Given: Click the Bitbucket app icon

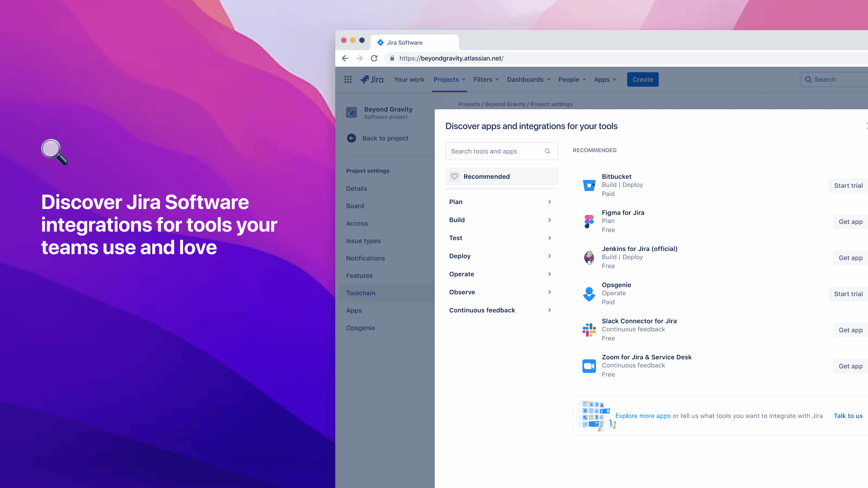Looking at the screenshot, I should [589, 185].
